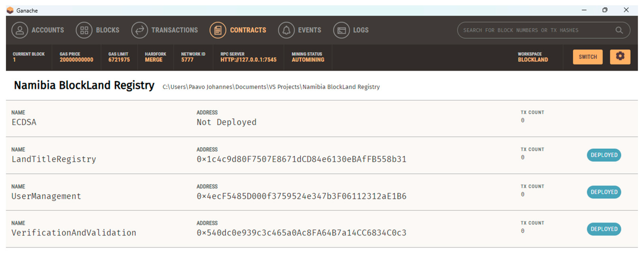Open the Accounts person icon

point(20,30)
